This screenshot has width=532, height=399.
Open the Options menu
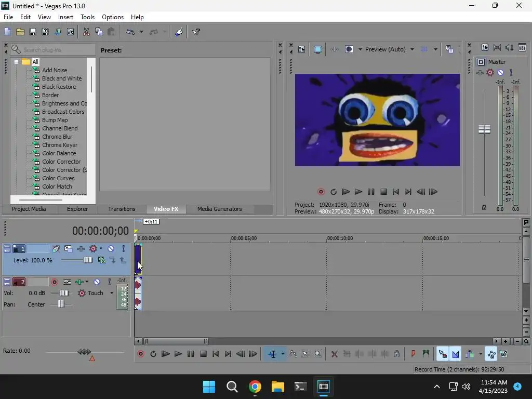113,17
